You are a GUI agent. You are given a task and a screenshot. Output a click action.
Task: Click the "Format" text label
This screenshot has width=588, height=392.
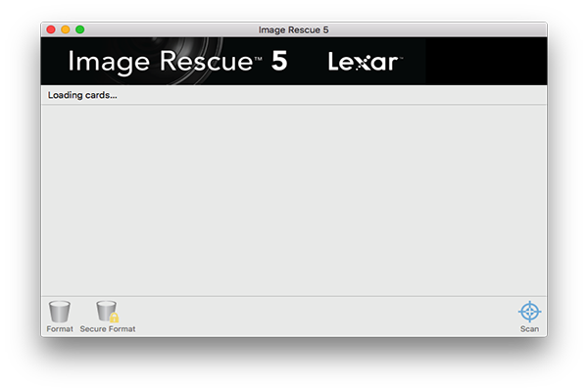click(x=60, y=329)
